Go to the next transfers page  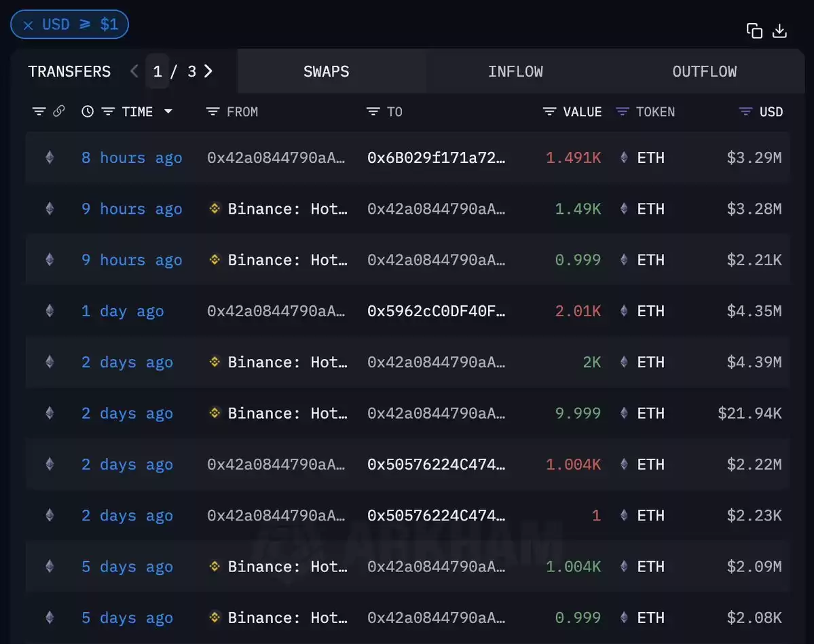pos(208,71)
